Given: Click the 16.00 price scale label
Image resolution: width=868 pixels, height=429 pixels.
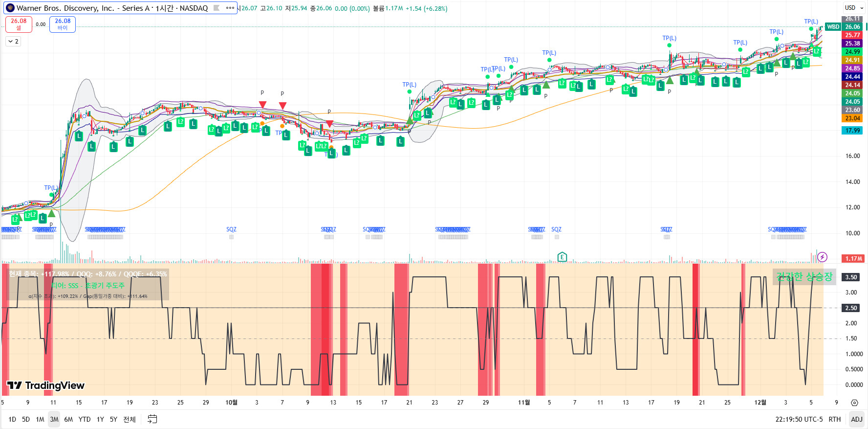Looking at the screenshot, I should click(x=853, y=156).
